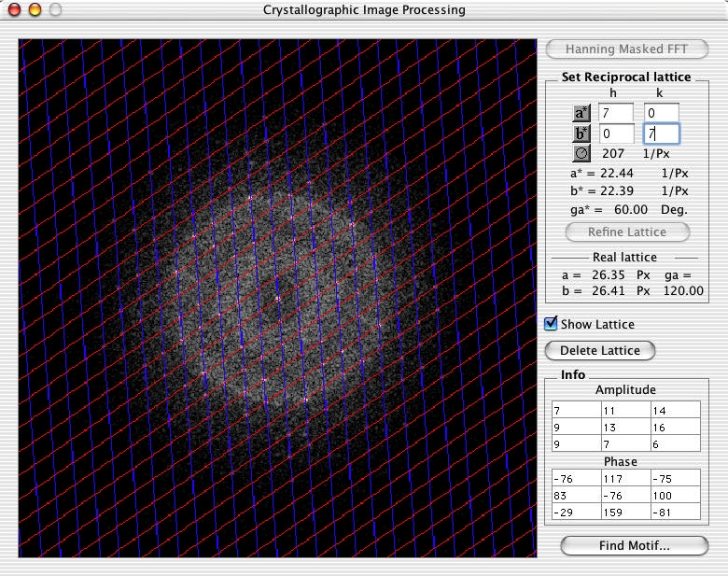
Task: Select Phase cell with value -29
Action: [577, 512]
